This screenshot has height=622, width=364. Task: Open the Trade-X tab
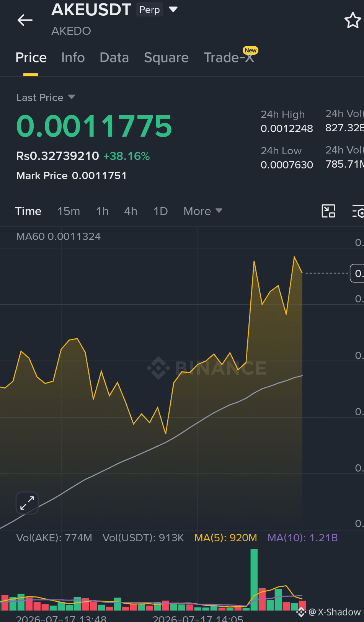[229, 57]
